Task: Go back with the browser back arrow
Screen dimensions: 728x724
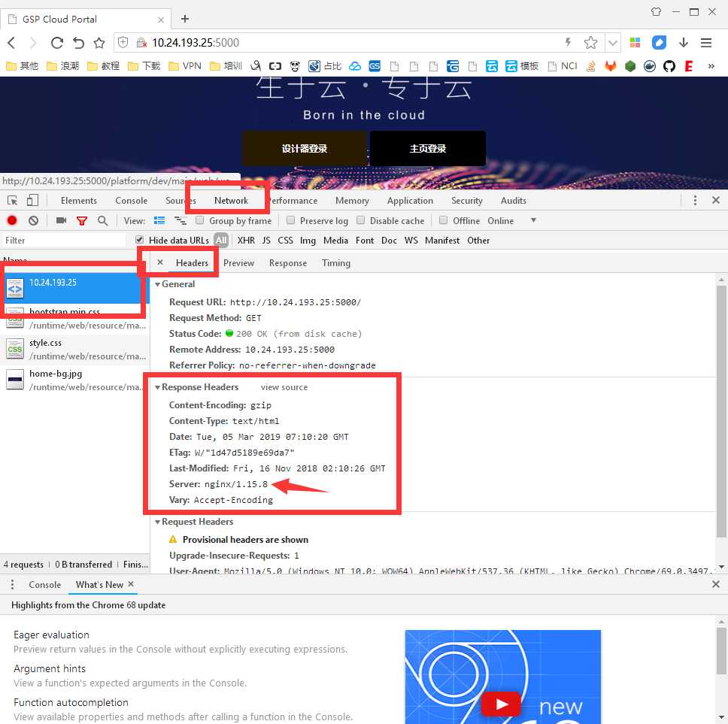Action: 11,43
